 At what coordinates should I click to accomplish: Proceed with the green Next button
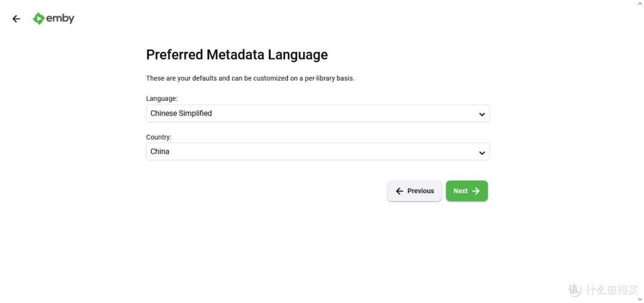point(466,191)
